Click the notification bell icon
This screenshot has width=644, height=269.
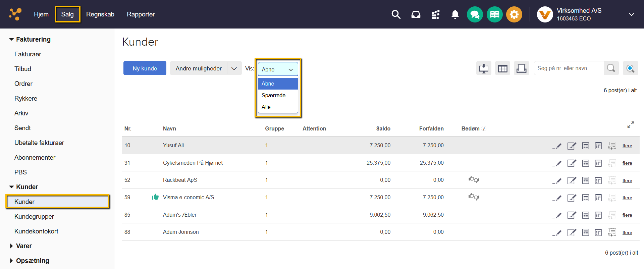(455, 14)
